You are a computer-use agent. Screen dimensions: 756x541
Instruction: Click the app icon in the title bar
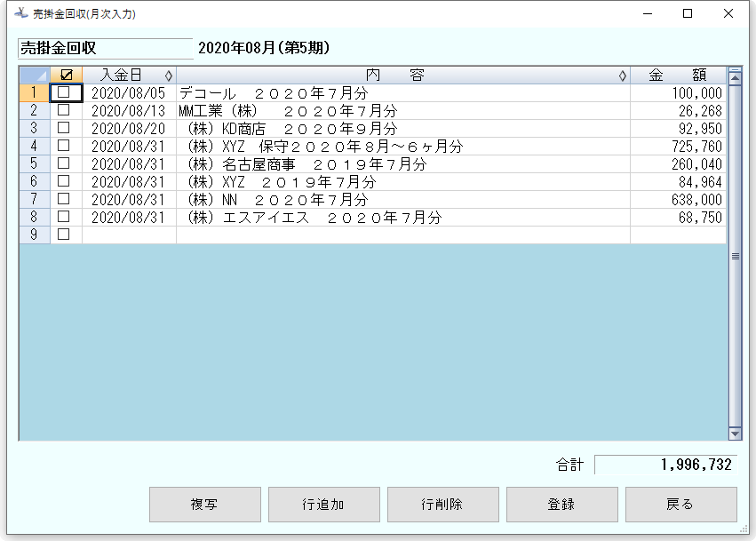coord(20,13)
